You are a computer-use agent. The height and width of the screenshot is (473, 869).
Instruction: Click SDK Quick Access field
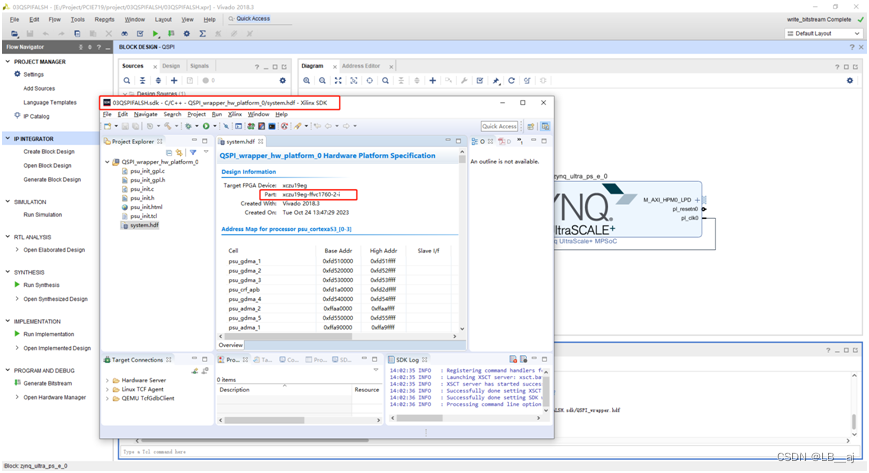(499, 126)
